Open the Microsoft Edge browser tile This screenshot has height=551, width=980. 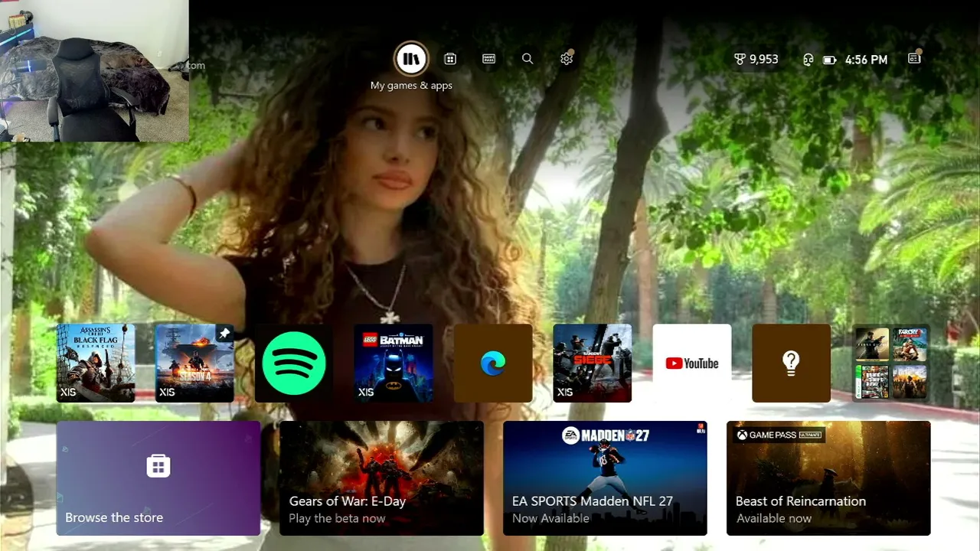[493, 363]
